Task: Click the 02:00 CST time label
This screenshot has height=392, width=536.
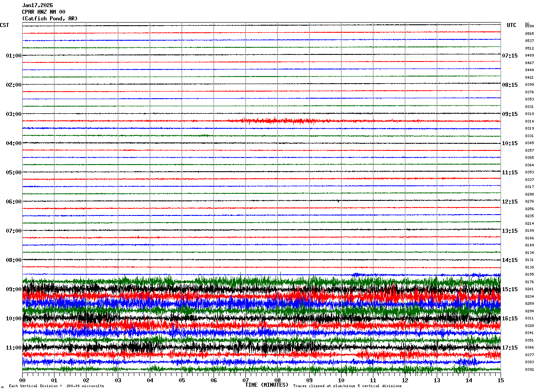Action: click(x=14, y=85)
